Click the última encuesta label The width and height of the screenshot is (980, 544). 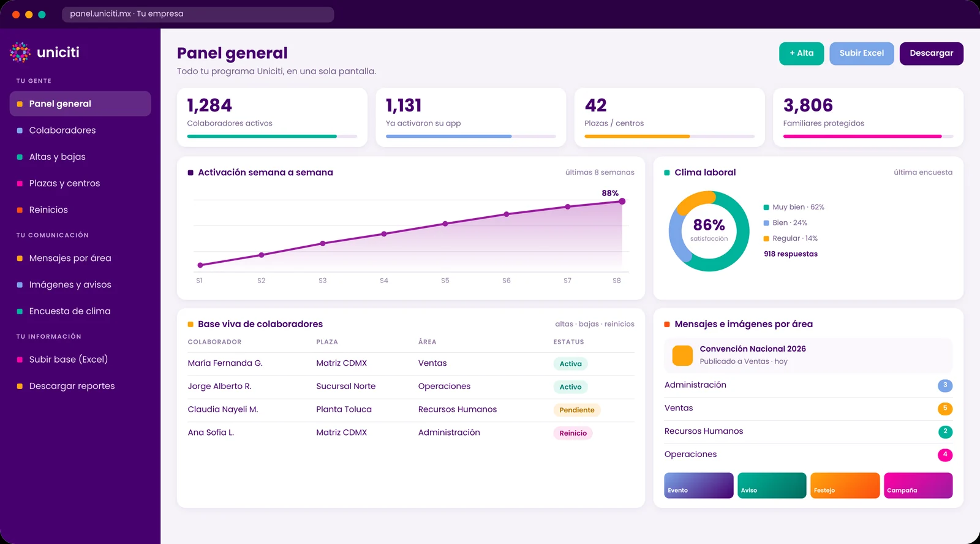[x=923, y=173]
